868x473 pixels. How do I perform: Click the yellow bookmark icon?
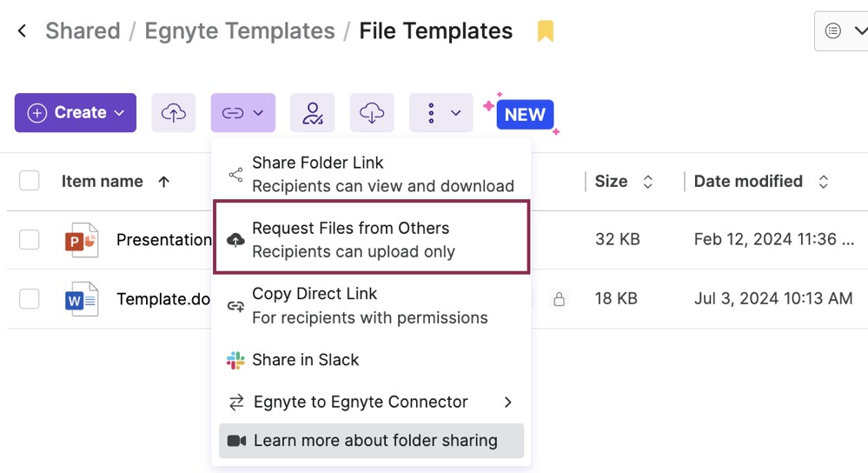(x=546, y=31)
